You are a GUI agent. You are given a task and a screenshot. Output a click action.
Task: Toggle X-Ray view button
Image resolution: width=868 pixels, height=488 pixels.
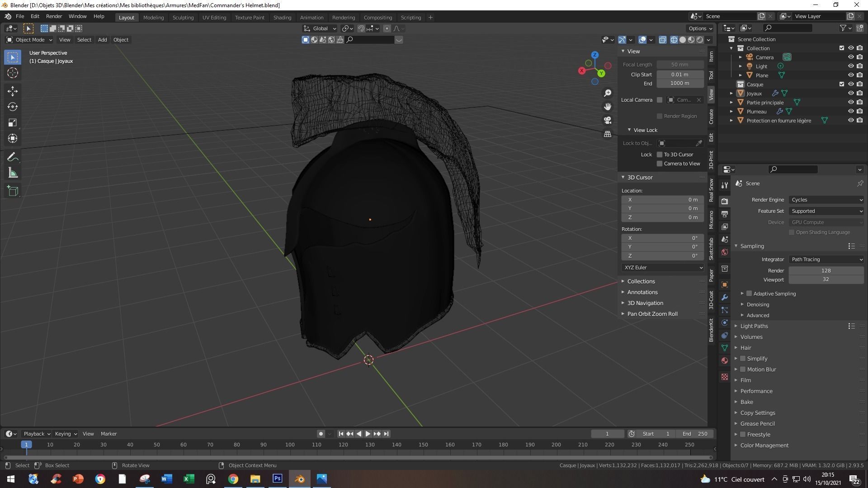tap(662, 40)
